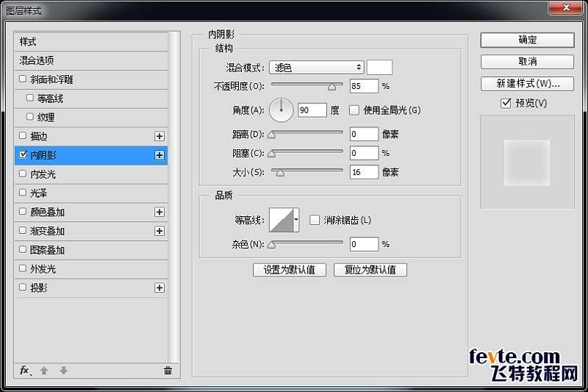Enable the 图案叠加 checkbox
The image size is (588, 392).
coord(23,249)
